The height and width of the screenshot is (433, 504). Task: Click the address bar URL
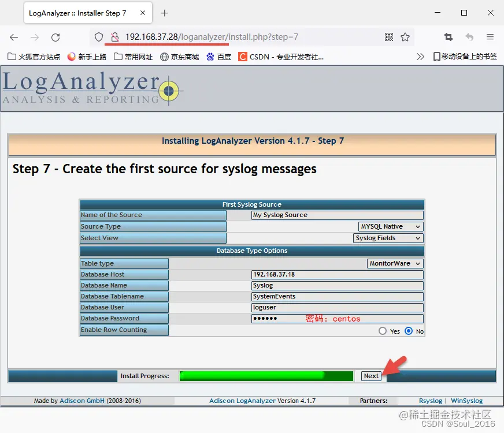(212, 37)
